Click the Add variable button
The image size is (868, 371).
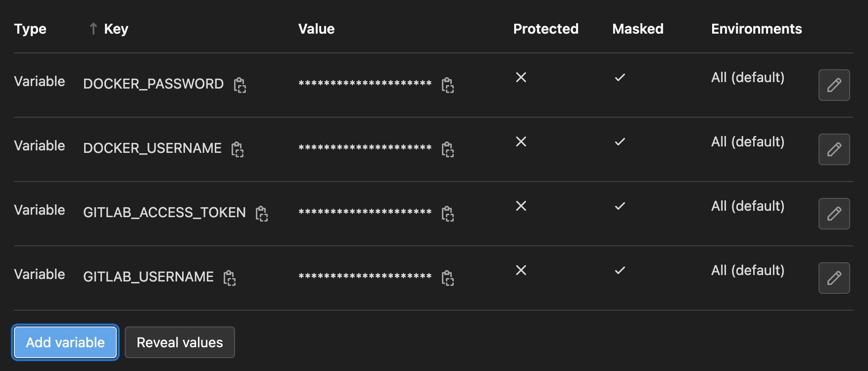coord(65,342)
